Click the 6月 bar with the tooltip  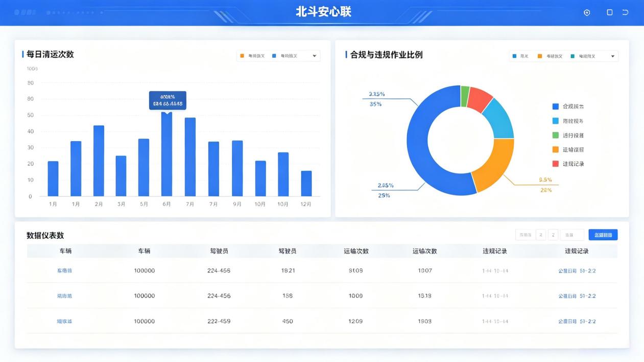(166, 154)
